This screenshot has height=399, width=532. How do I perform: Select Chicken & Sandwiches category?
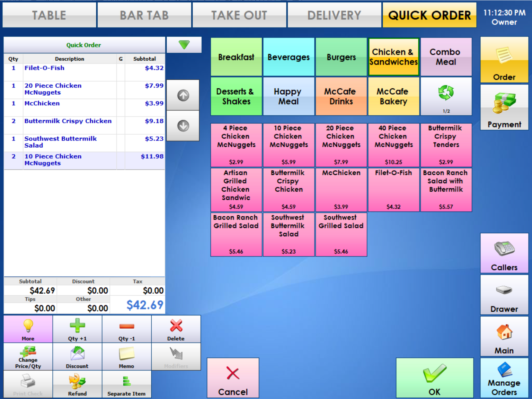coord(393,57)
